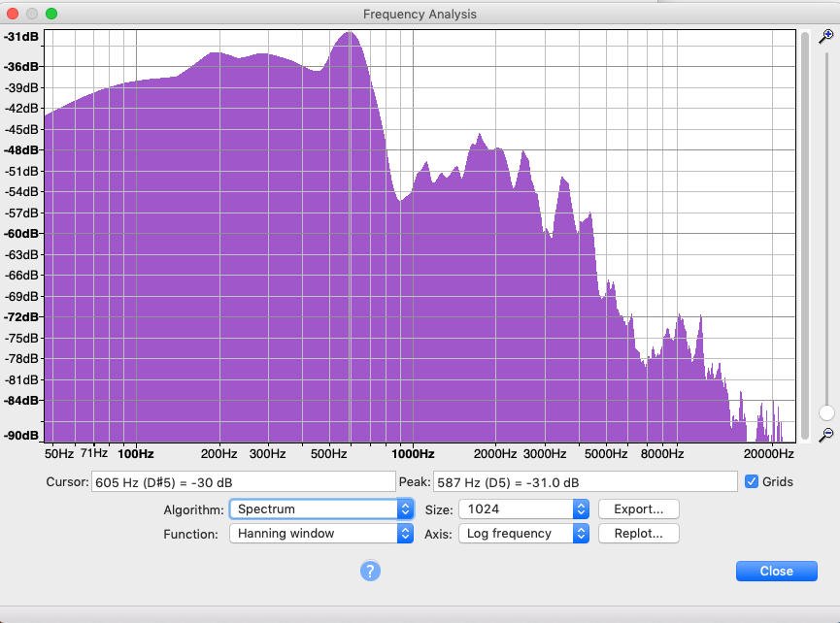Open the Axis Log frequency dropdown
This screenshot has width=840, height=623.
pos(524,533)
